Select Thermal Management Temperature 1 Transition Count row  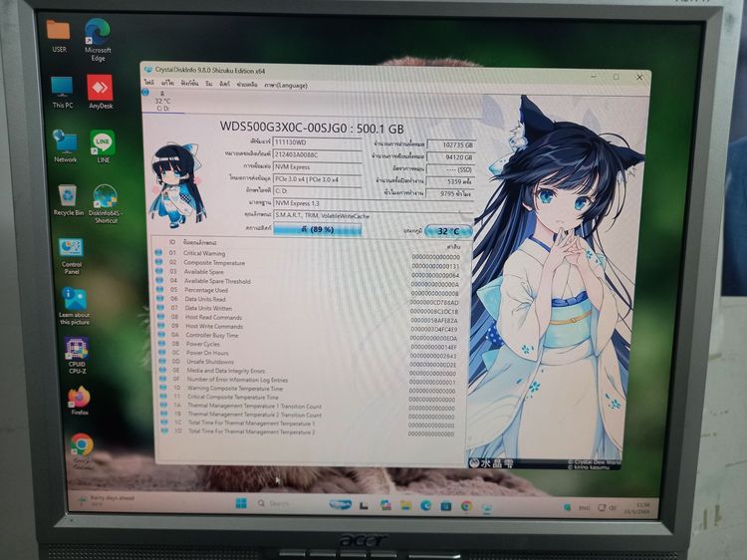click(309, 407)
